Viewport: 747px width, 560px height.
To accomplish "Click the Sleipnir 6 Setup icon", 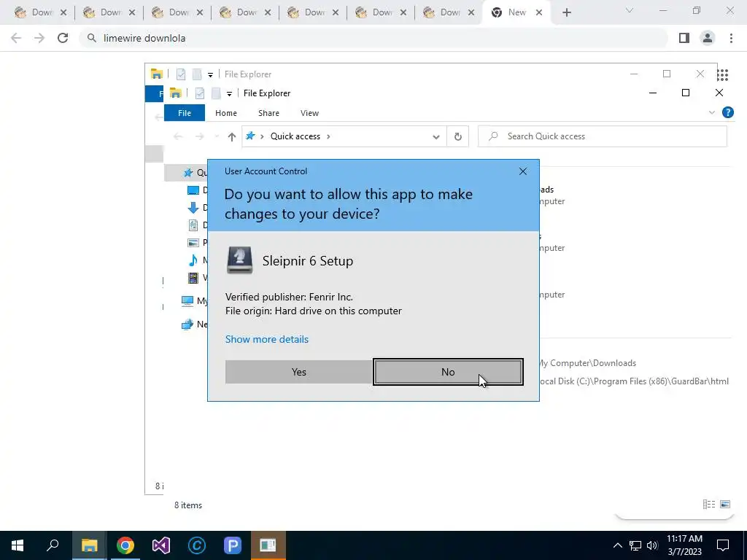I will 239,260.
